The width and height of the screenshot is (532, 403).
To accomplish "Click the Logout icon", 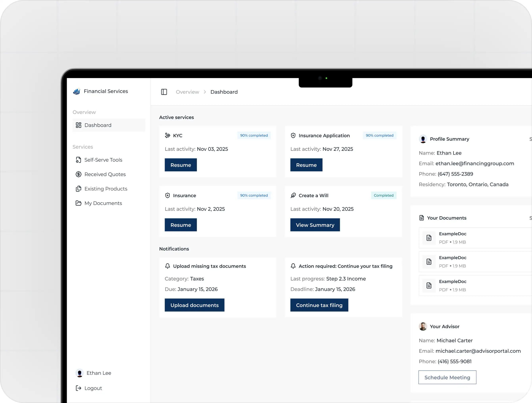I will tap(78, 388).
